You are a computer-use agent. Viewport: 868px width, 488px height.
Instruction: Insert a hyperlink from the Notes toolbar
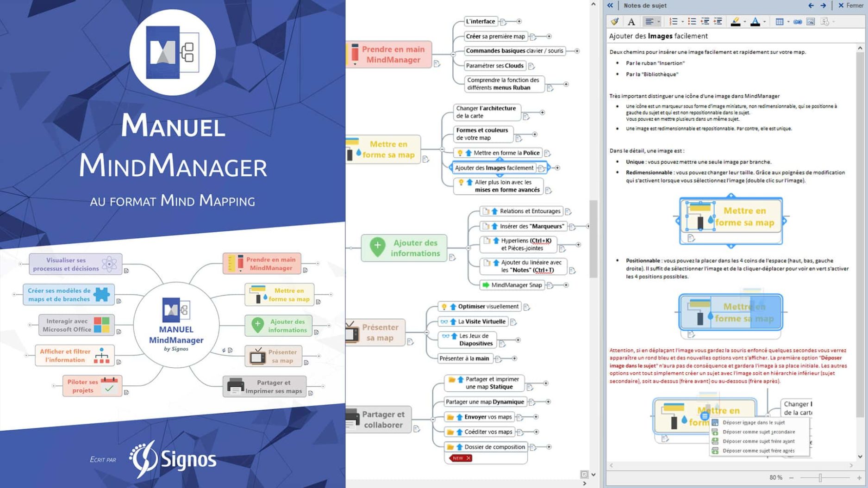click(798, 21)
